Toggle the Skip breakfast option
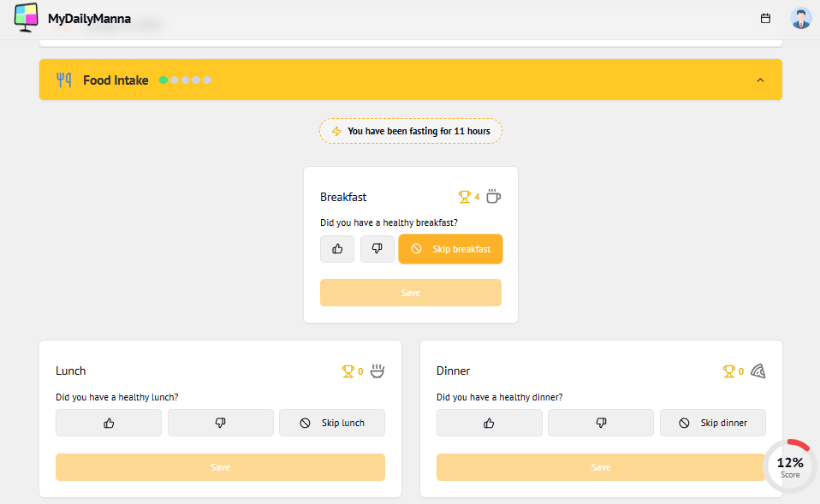The width and height of the screenshot is (820, 504). pyautogui.click(x=450, y=249)
